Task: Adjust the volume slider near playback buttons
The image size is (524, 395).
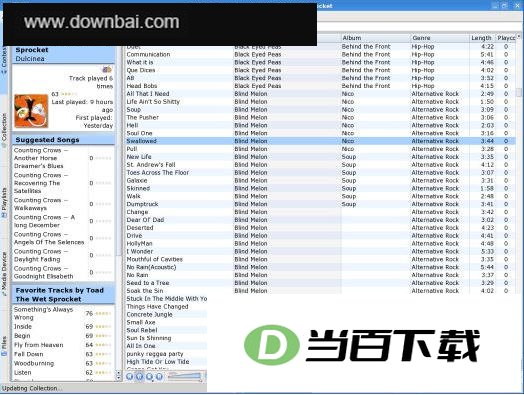Action: [185, 377]
